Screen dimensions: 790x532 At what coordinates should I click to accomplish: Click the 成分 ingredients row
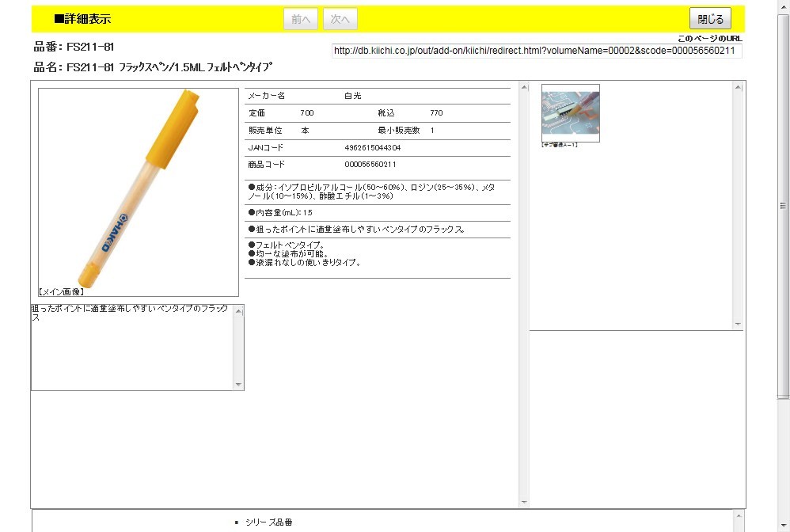378,192
